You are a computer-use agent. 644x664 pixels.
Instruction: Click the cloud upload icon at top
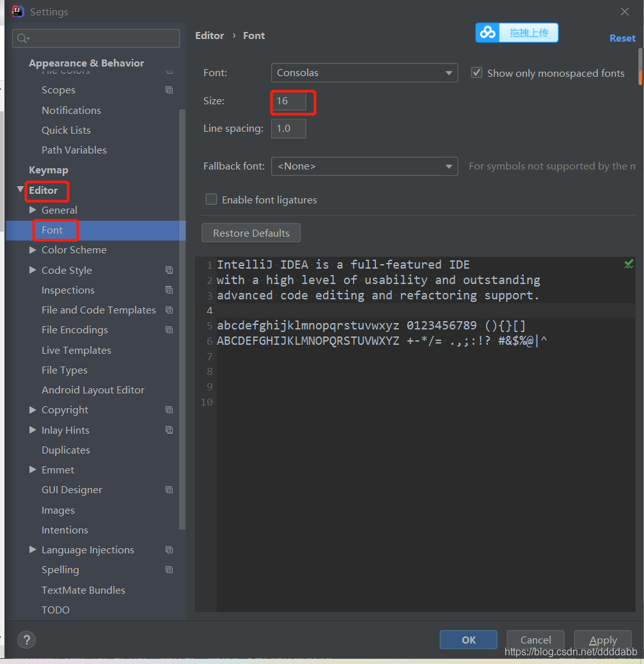tap(488, 33)
